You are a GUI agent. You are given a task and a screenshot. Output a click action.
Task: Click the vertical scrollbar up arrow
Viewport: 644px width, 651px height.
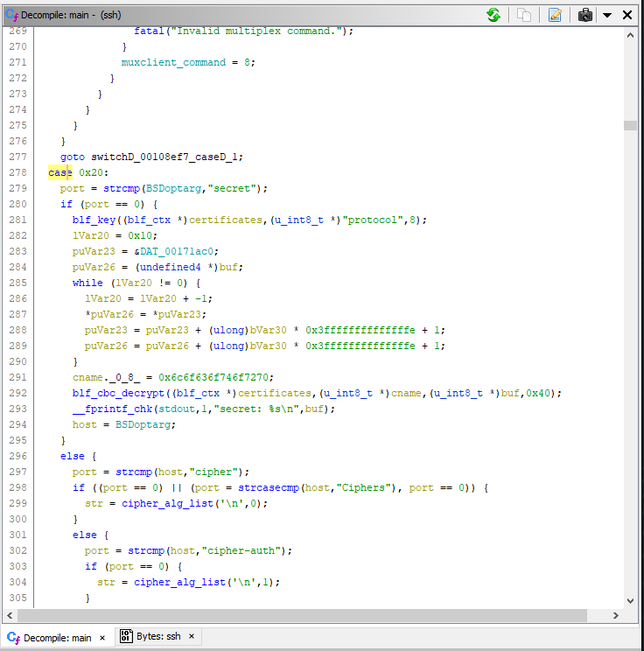[x=630, y=35]
